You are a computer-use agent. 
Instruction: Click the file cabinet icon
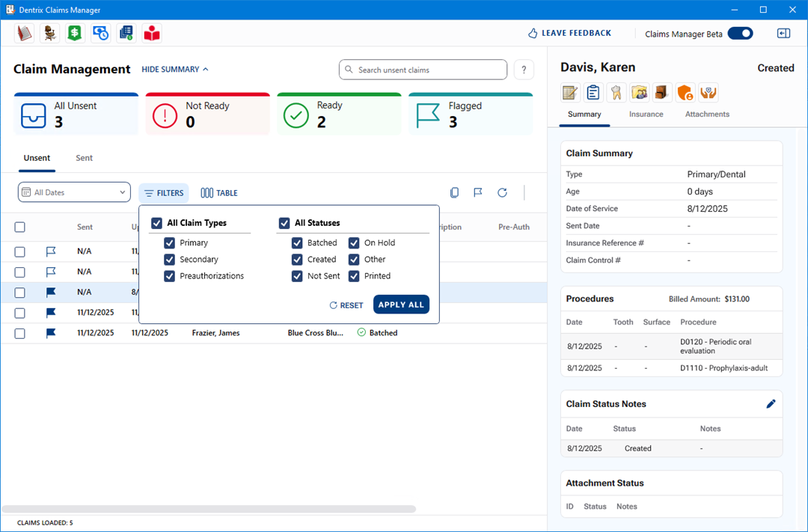tap(662, 92)
